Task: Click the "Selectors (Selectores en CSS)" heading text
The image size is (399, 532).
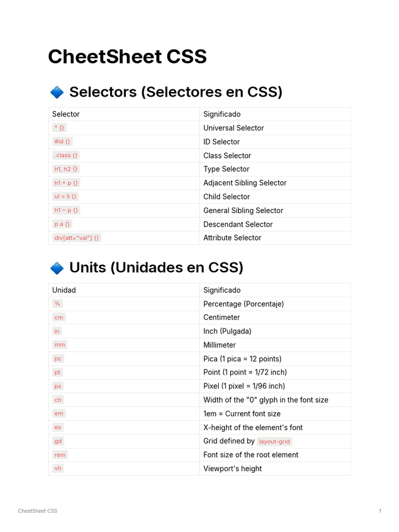Action: point(176,92)
